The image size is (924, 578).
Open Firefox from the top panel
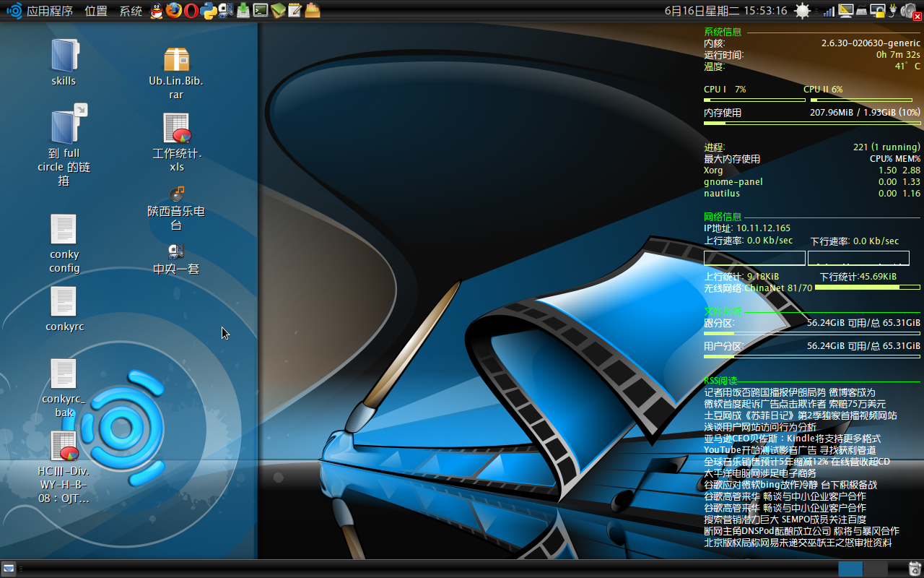point(173,11)
